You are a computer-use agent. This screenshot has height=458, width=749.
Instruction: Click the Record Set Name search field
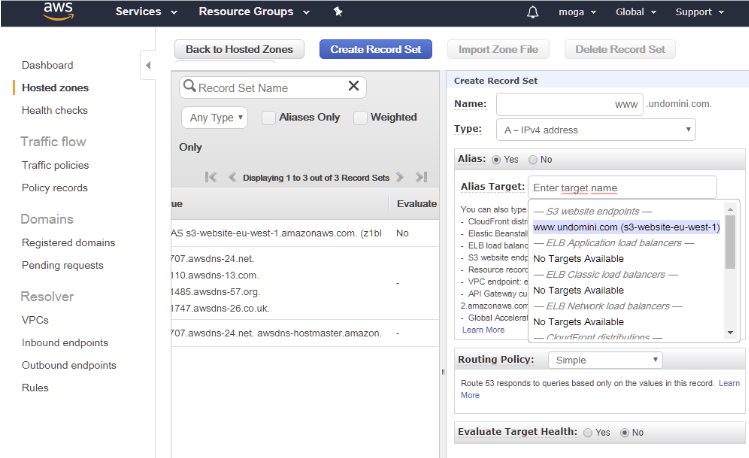(273, 88)
